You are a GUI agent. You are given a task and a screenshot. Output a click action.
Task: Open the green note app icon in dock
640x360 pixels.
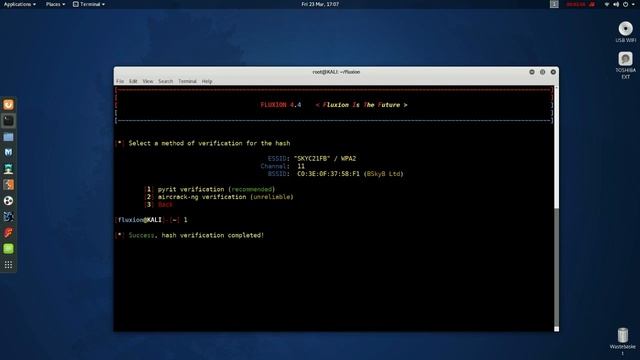click(8, 249)
